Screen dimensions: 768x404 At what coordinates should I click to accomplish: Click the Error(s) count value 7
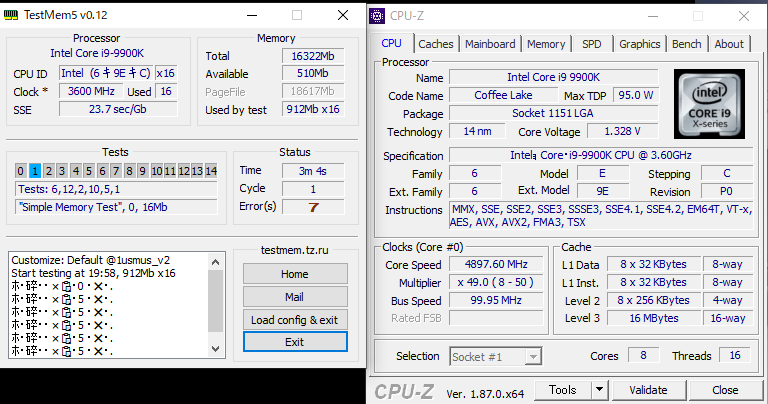313,207
